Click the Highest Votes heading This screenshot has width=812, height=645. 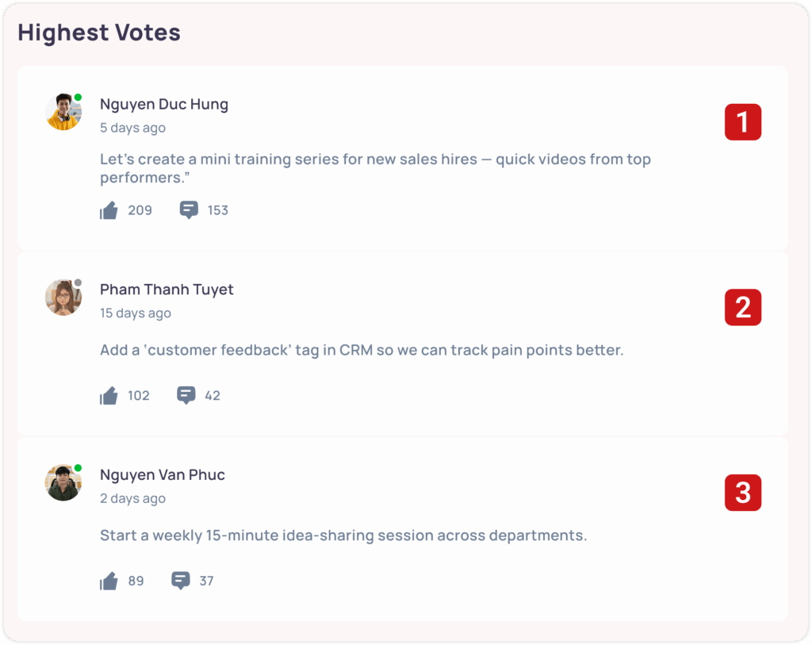coord(99,33)
